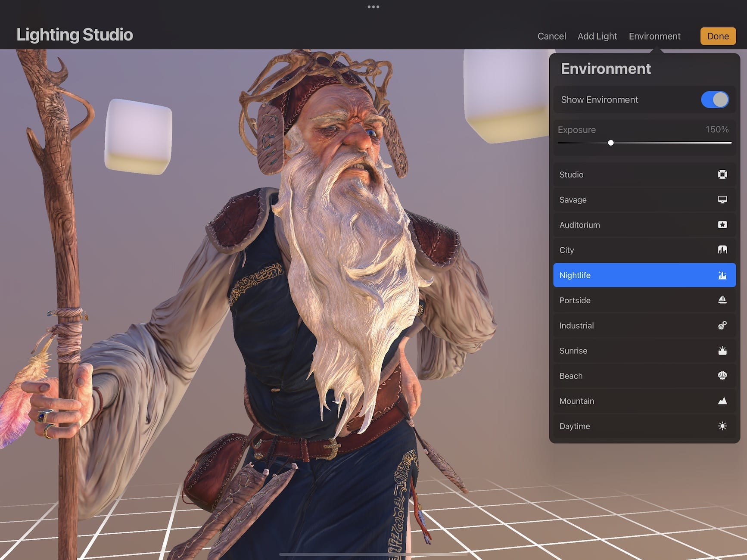Click the sailboat icon beside Portside
This screenshot has height=560, width=747.
tap(722, 300)
